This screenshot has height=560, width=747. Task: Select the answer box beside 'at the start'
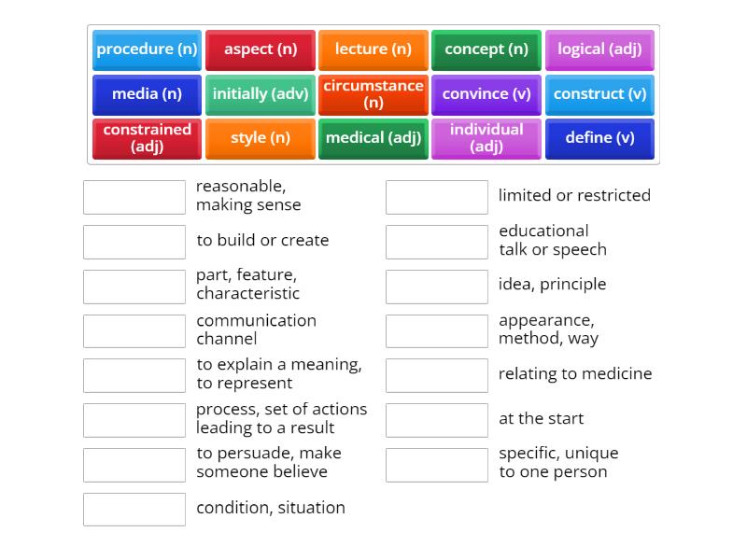(436, 419)
